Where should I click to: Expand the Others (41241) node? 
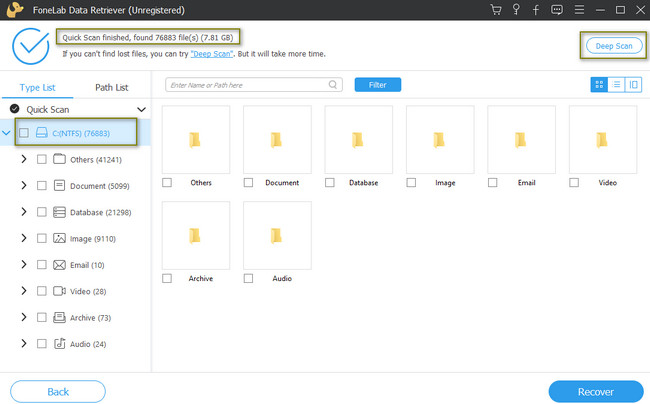pyautogui.click(x=24, y=159)
